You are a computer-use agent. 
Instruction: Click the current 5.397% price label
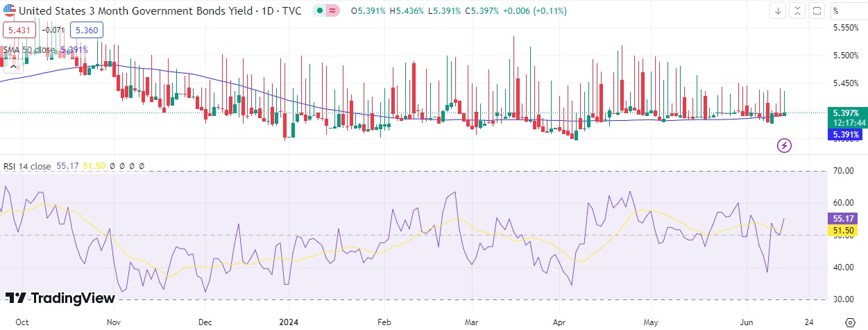[x=846, y=113]
